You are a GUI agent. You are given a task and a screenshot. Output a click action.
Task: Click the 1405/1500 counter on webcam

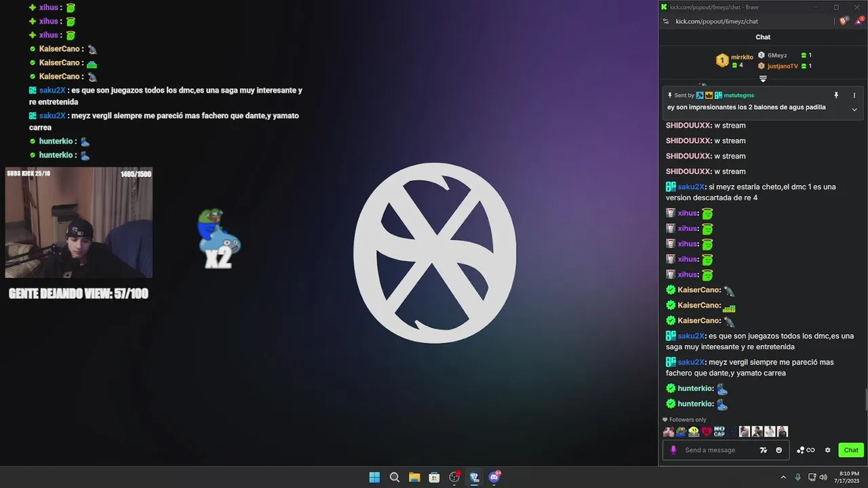pos(136,174)
